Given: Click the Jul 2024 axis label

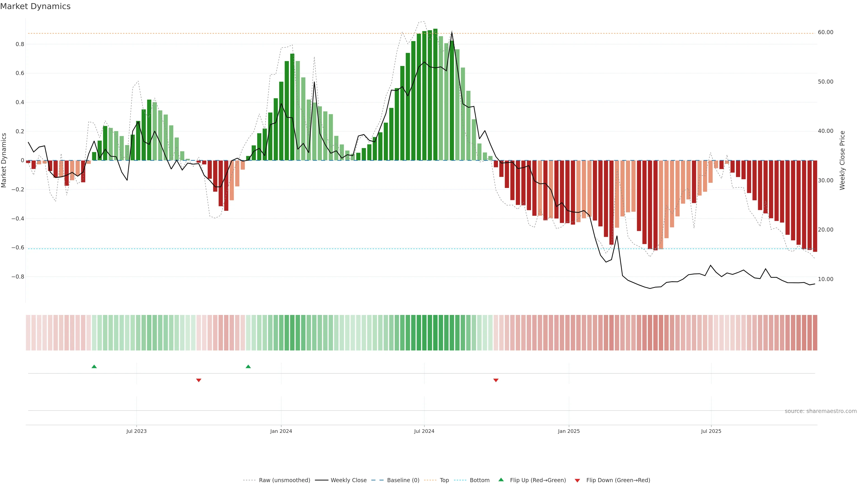Looking at the screenshot, I should tap(424, 431).
